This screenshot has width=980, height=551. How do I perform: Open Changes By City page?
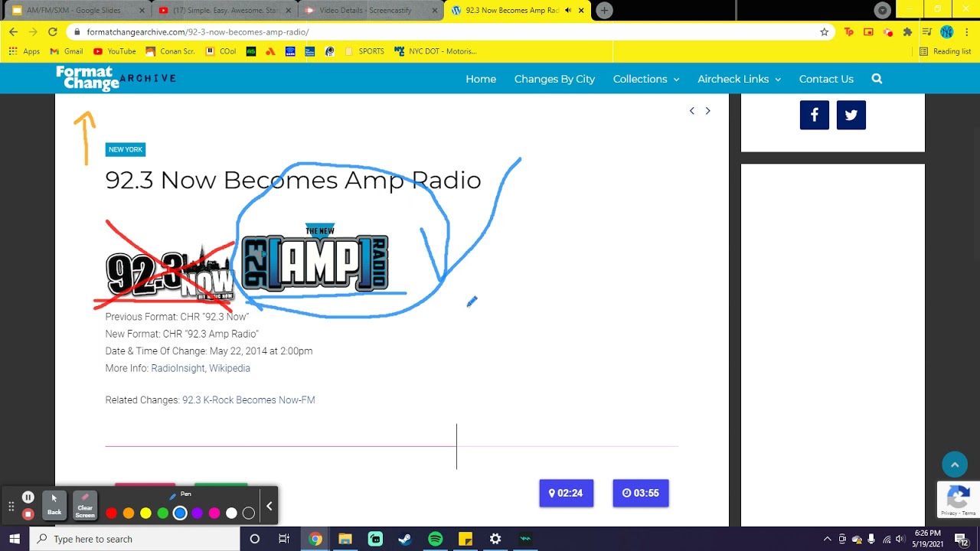(554, 79)
